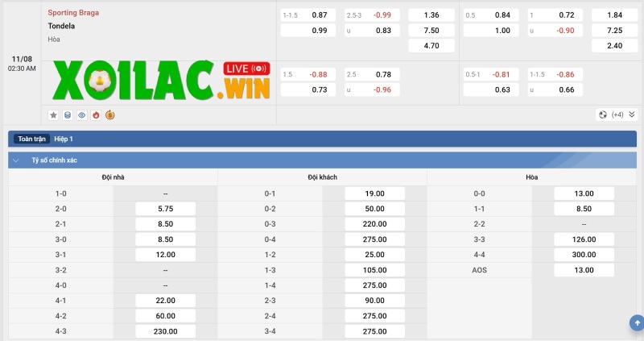Open the Sporting Braga team link
Image resolution: width=644 pixels, height=341 pixels.
74,13
